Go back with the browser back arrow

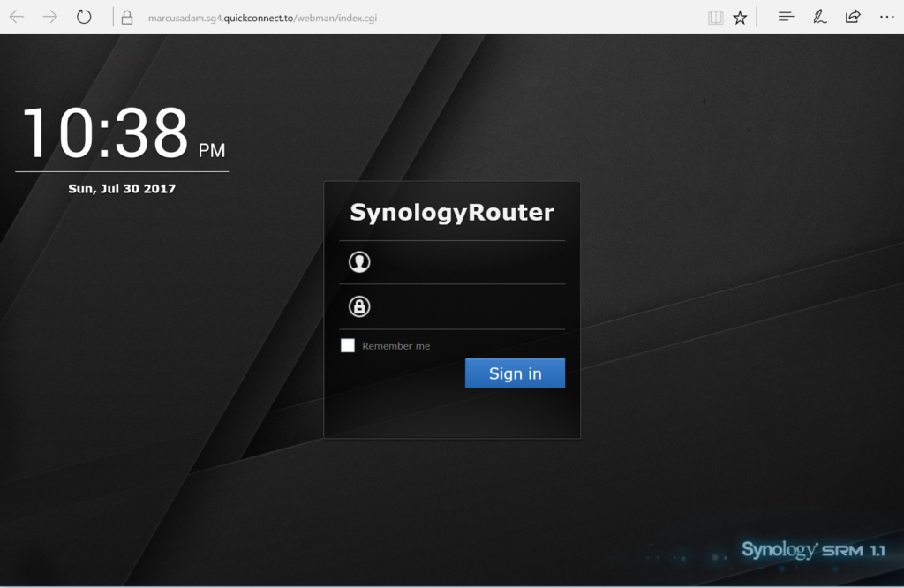pyautogui.click(x=17, y=17)
